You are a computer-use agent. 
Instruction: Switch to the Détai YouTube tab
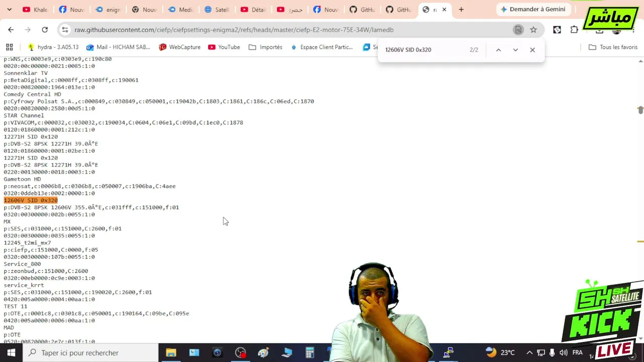[253, 10]
